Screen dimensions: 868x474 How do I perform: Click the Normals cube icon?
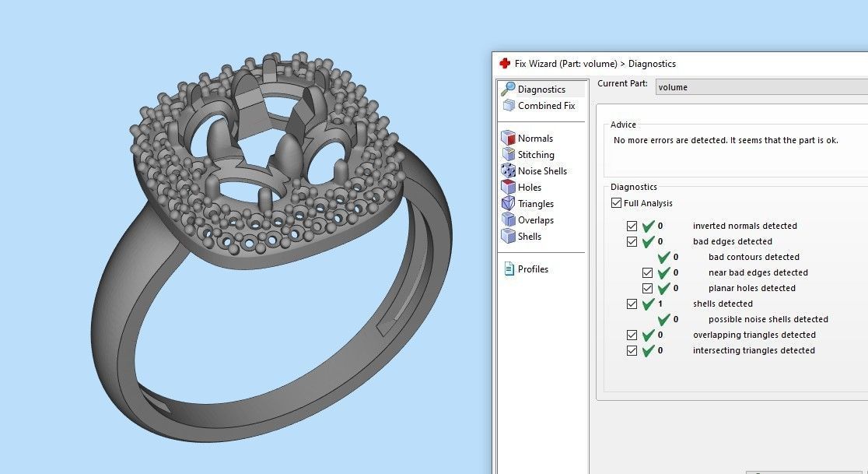point(508,138)
